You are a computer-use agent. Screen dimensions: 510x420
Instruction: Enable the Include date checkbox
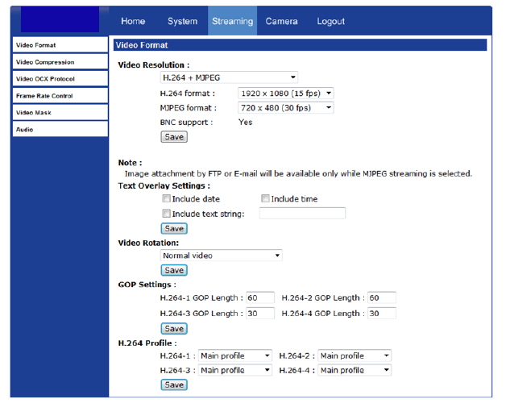(166, 199)
